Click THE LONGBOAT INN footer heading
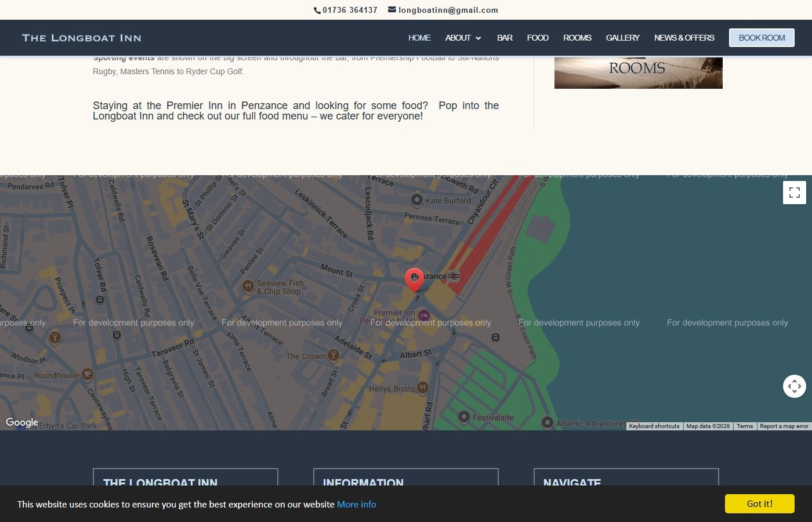The width and height of the screenshot is (812, 522). tap(160, 482)
